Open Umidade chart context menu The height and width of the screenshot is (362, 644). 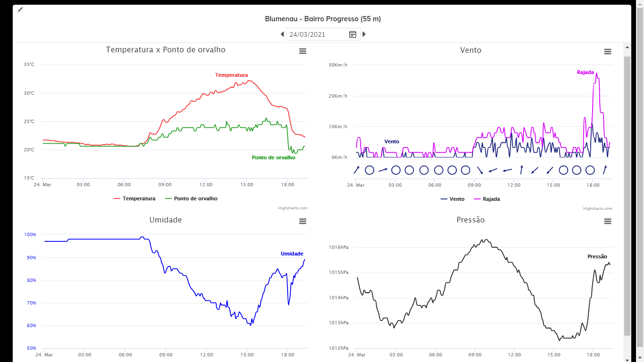point(303,221)
